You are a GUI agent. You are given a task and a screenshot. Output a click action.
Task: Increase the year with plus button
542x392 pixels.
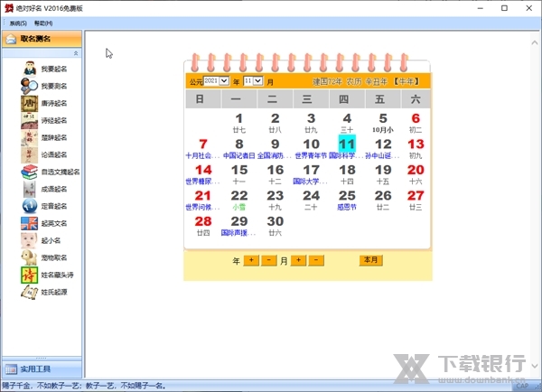point(251,260)
